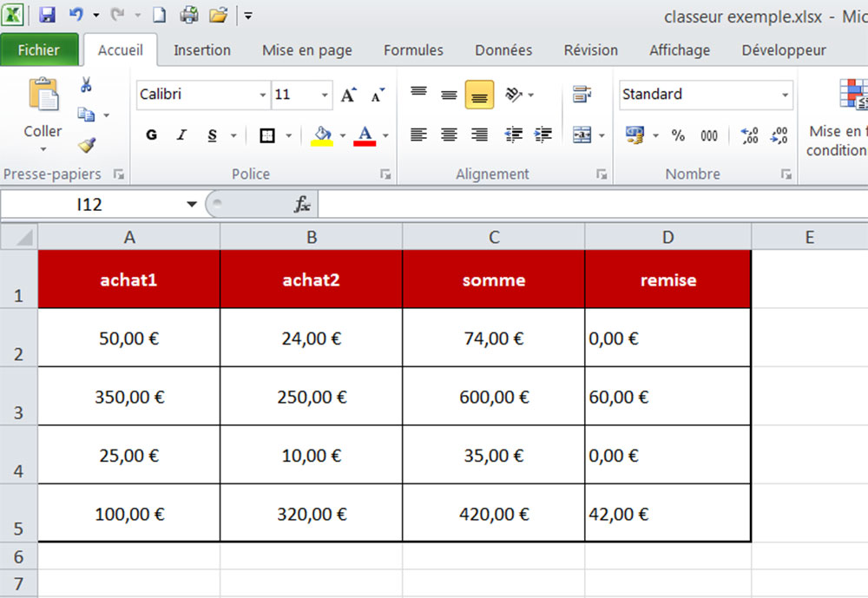
Task: Click the Save icon in quick access toolbar
Action: coord(48,15)
